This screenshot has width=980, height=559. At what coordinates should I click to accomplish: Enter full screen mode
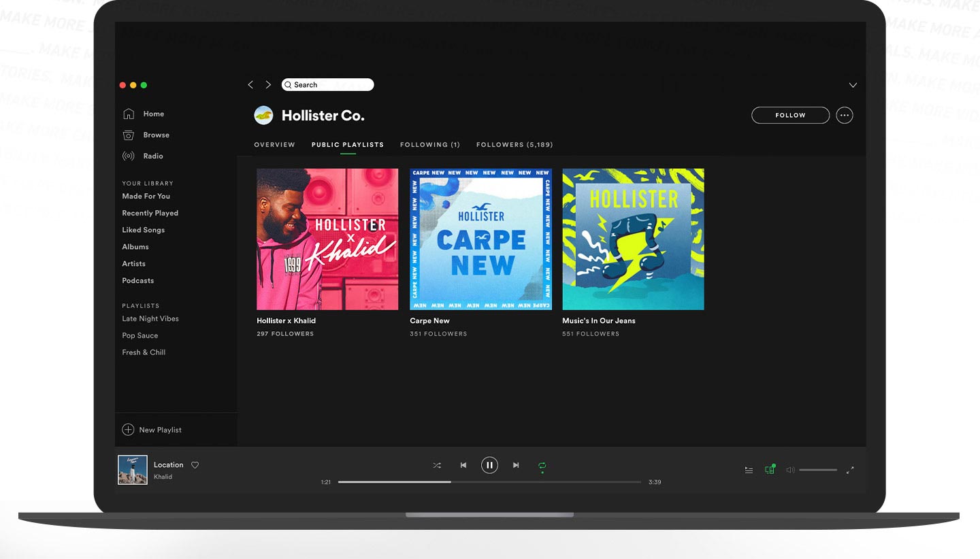[850, 470]
